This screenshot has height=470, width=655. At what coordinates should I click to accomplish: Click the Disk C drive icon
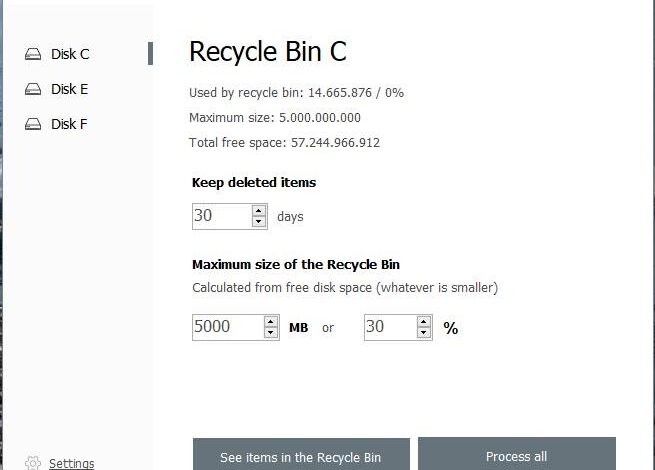[33, 54]
